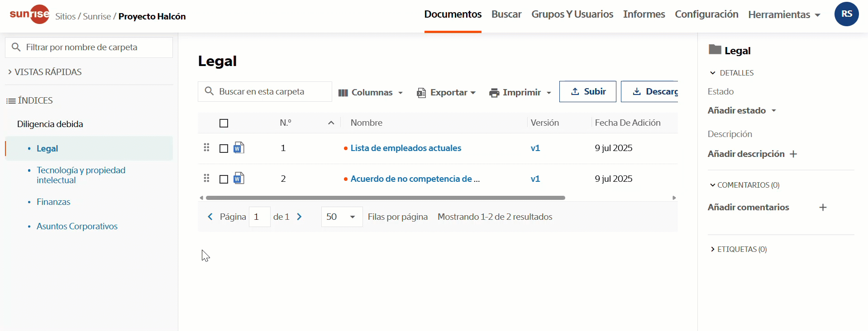868x331 pixels.
Task: Toggle the select-all checkbox in table header
Action: (x=224, y=123)
